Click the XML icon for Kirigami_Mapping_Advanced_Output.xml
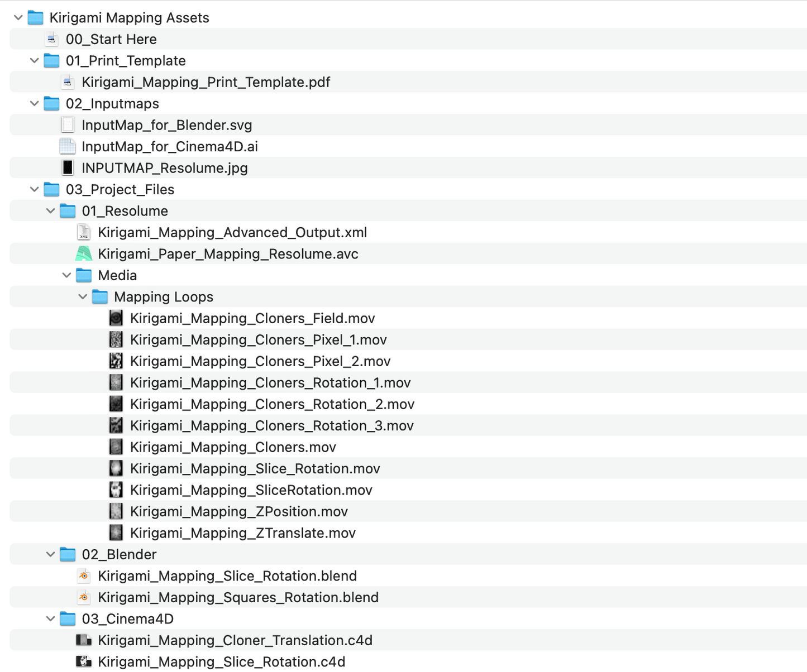 click(84, 232)
